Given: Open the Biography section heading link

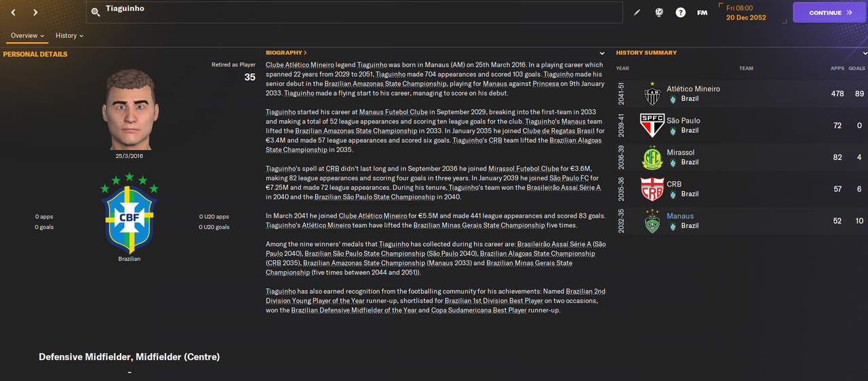Looking at the screenshot, I should [x=286, y=52].
